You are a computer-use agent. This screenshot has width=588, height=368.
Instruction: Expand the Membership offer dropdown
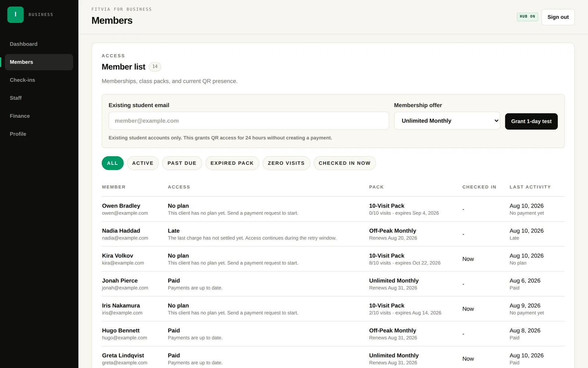click(447, 121)
